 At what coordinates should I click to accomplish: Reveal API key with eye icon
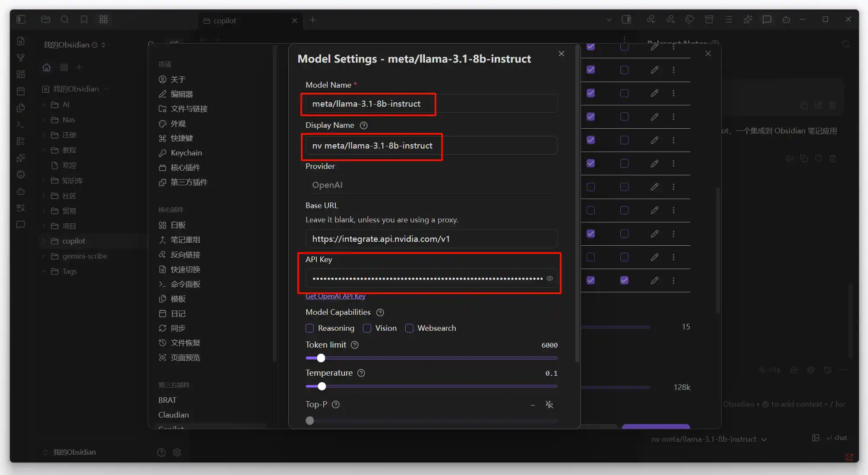click(549, 279)
